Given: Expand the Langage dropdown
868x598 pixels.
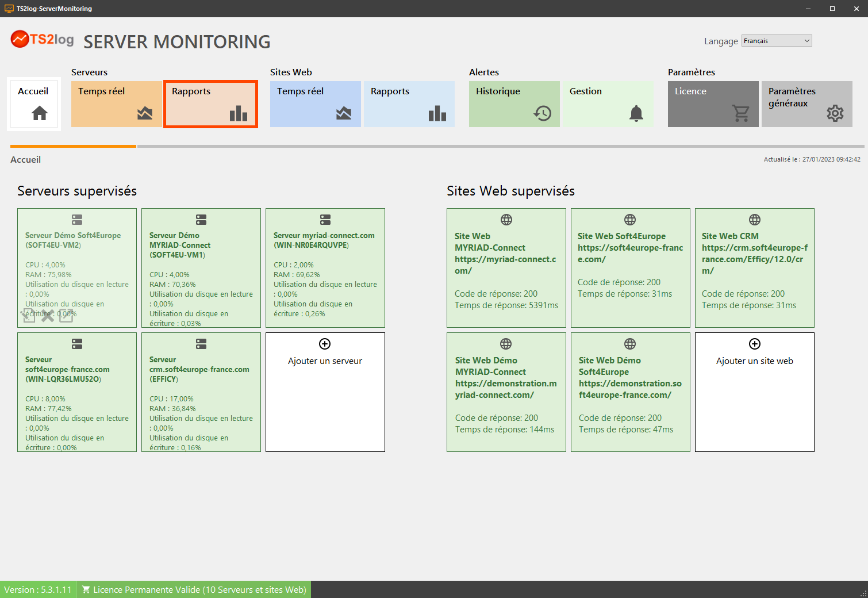Looking at the screenshot, I should [777, 41].
